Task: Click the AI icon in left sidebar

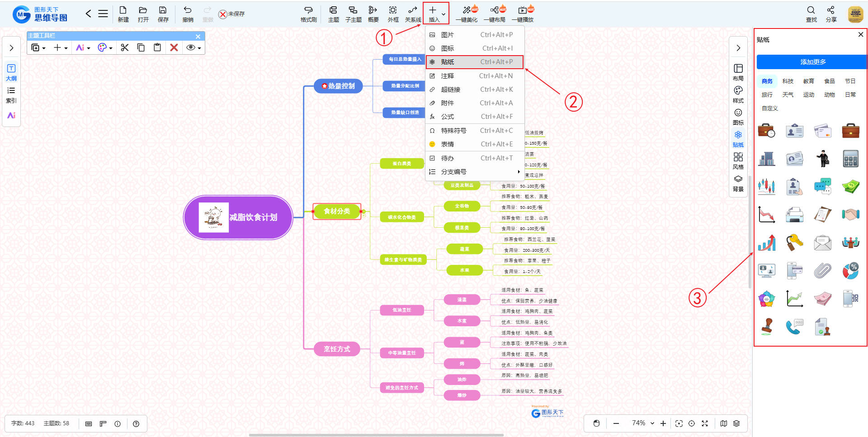Action: click(x=11, y=115)
